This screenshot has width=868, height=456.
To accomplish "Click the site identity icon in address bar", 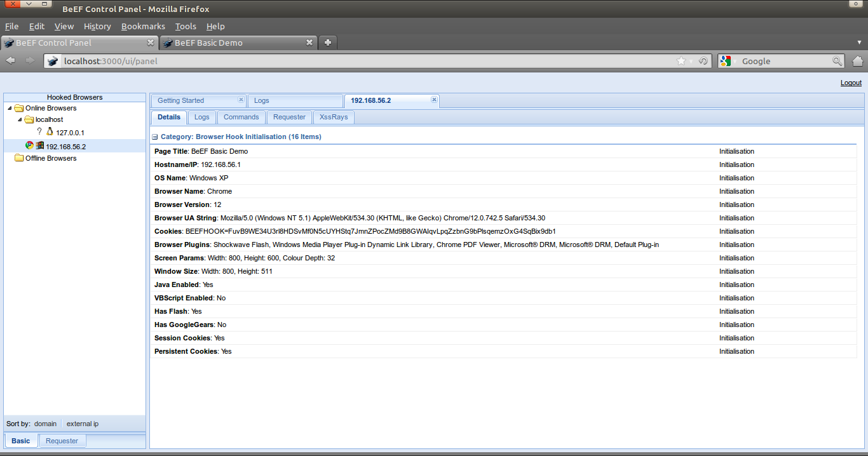I will (x=53, y=61).
